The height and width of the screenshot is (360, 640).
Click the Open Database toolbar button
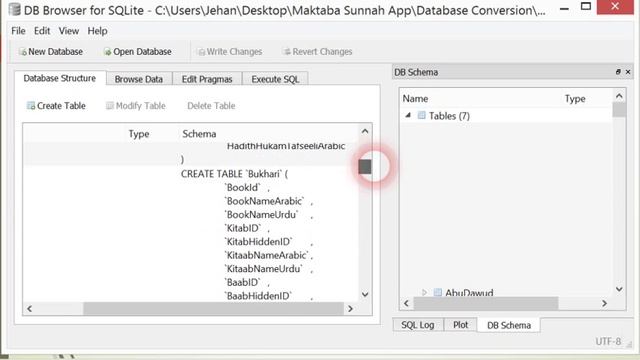[x=138, y=52]
